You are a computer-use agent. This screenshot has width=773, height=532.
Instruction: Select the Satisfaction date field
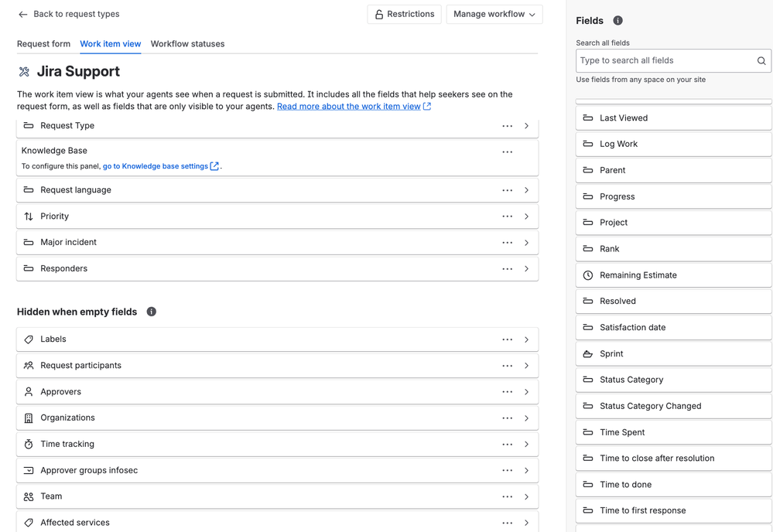(x=673, y=328)
